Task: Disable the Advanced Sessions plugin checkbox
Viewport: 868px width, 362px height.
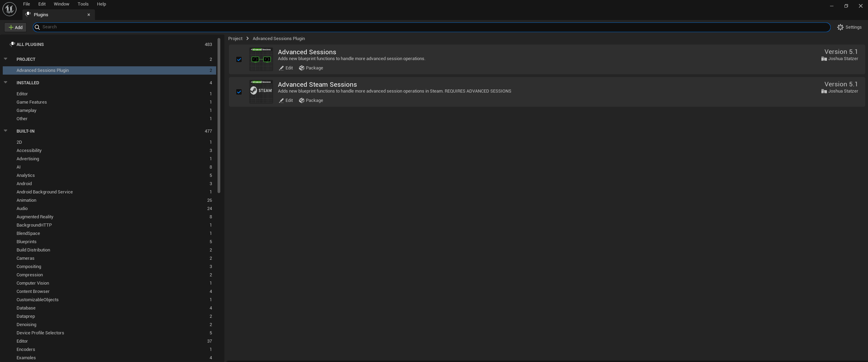Action: [239, 59]
